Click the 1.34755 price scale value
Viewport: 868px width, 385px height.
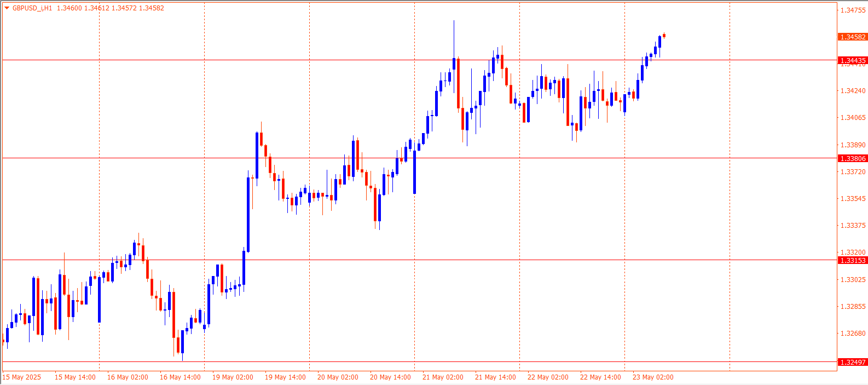tap(853, 10)
